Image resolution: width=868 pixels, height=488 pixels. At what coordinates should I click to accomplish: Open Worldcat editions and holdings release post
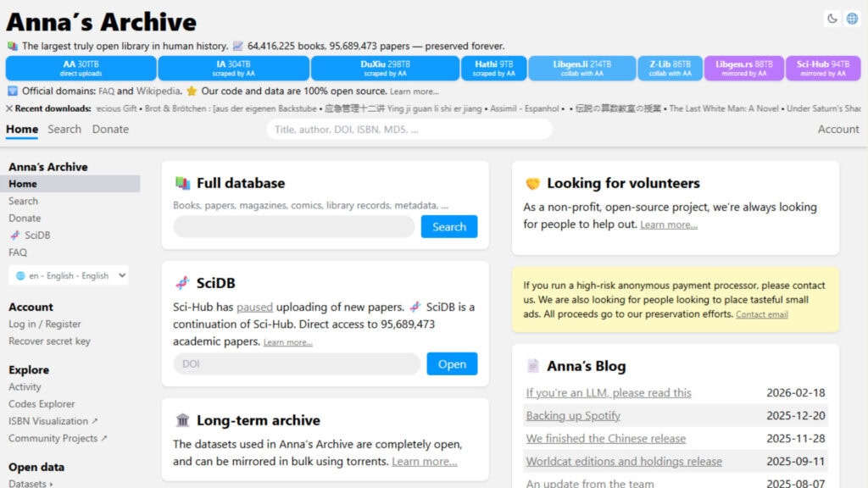click(x=624, y=462)
